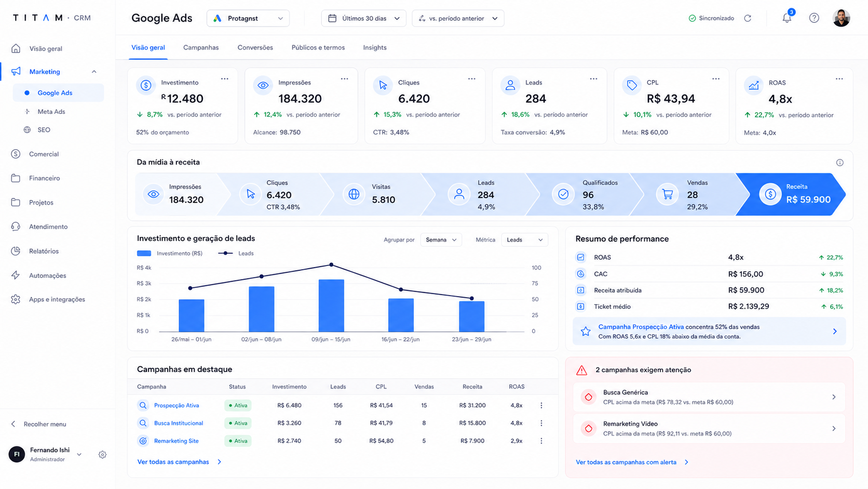Image resolution: width=868 pixels, height=489 pixels.
Task: Open the Cliques card options menu
Action: tap(471, 79)
